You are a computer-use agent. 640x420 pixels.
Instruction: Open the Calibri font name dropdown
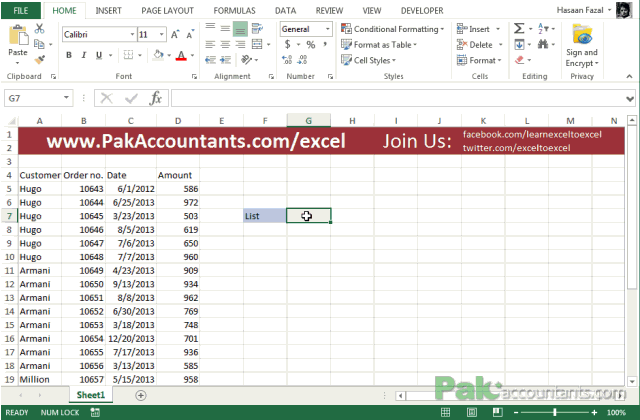[132, 35]
